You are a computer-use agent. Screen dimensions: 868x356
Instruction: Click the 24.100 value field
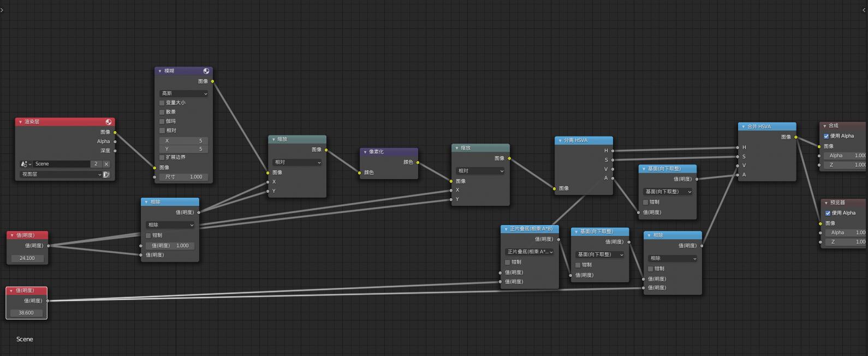[27, 258]
